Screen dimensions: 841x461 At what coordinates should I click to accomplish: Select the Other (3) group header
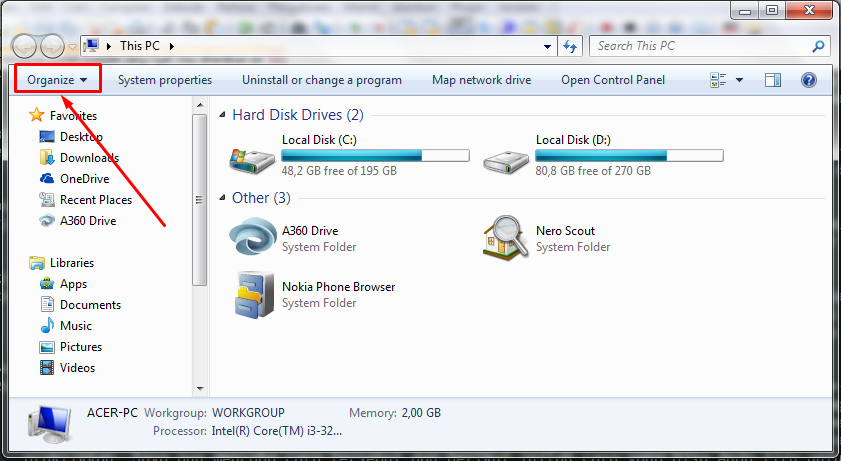[x=261, y=198]
